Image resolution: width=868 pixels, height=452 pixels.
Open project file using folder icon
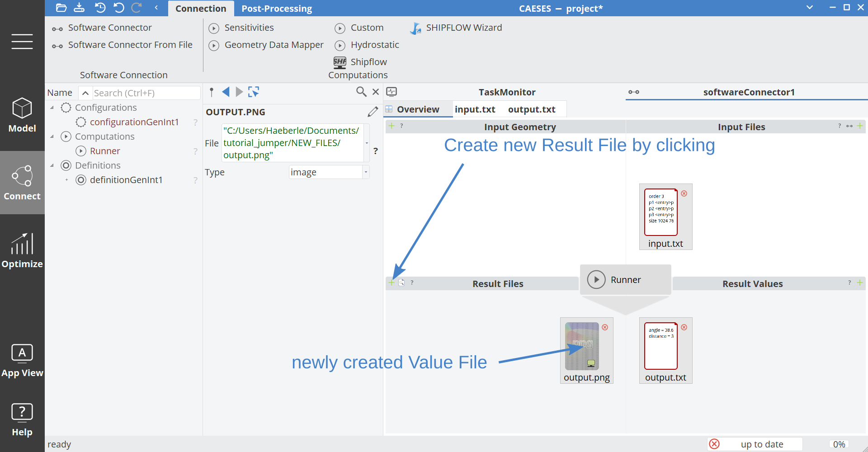[x=61, y=8]
